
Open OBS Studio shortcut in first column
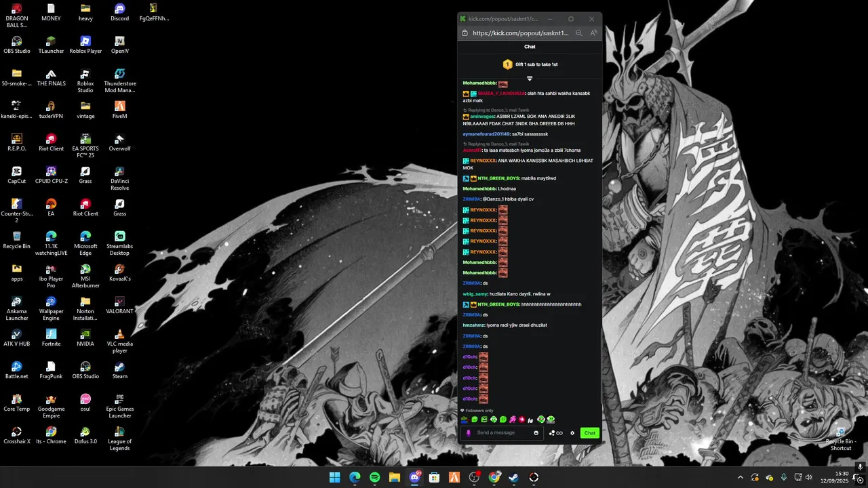(x=16, y=45)
